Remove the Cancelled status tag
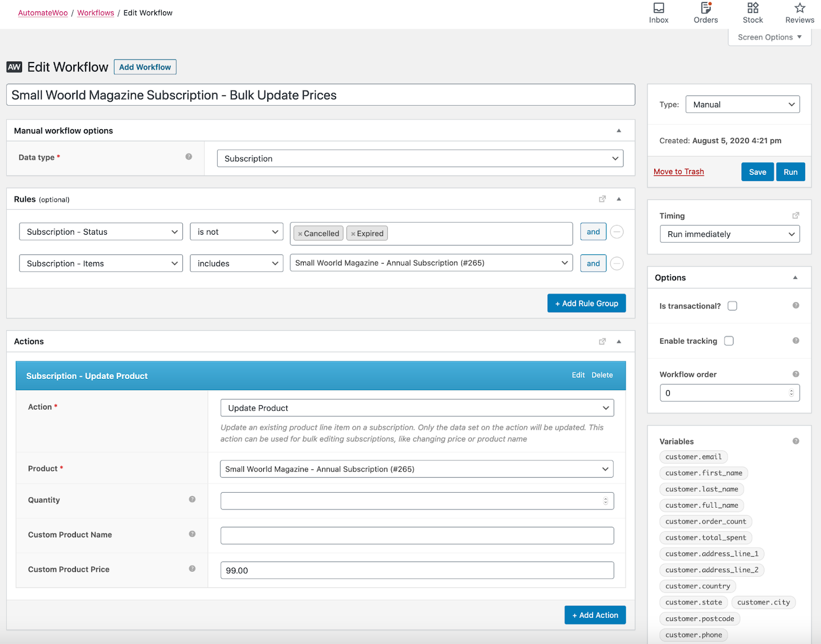Image resolution: width=821 pixels, height=644 pixels. pyautogui.click(x=300, y=234)
